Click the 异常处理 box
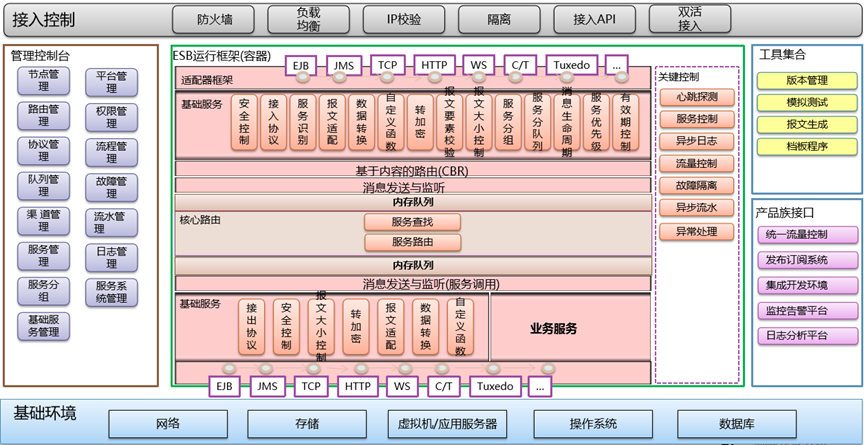Viewport: 864px width, 445px height. (696, 232)
